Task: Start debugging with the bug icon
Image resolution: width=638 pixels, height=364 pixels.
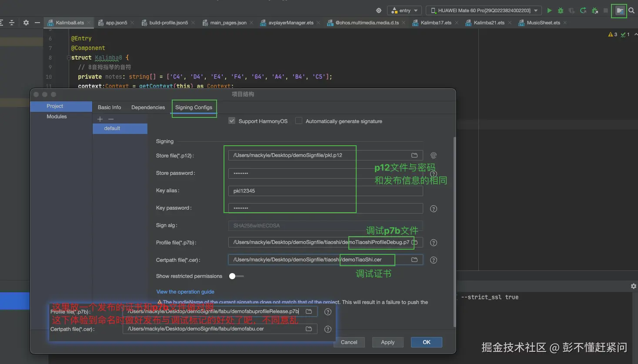Action: [561, 10]
